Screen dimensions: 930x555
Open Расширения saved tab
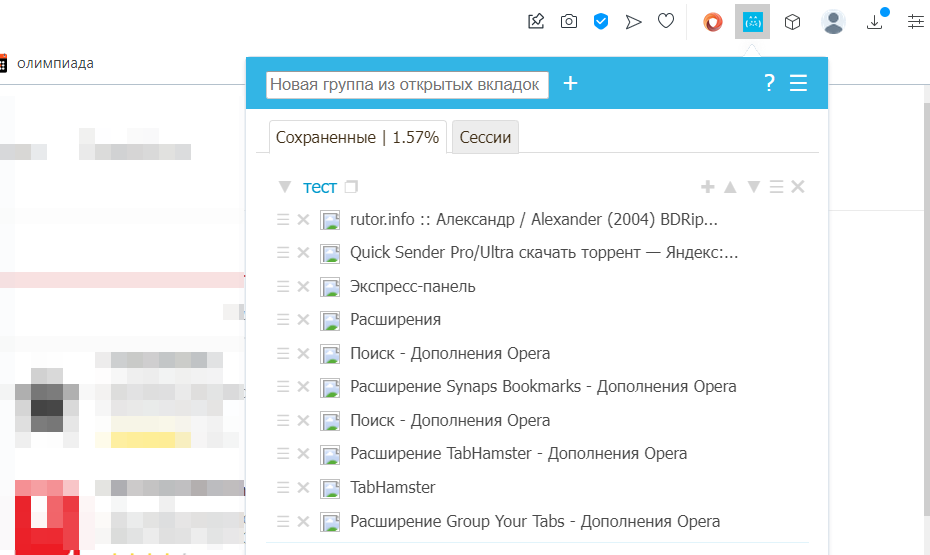tap(396, 320)
